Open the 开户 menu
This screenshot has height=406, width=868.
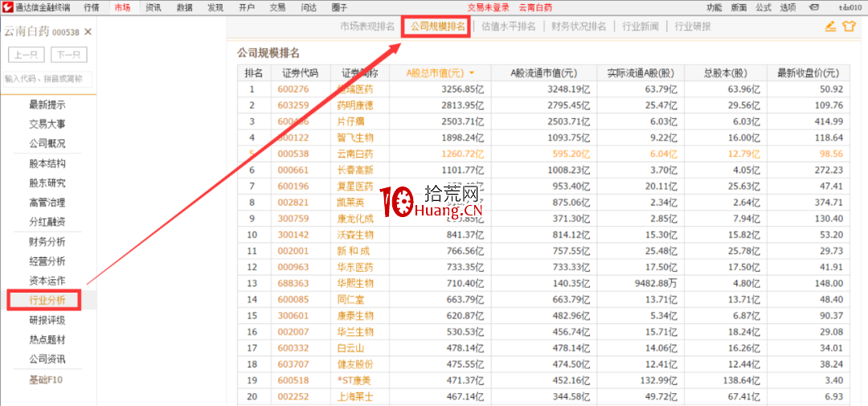247,8
